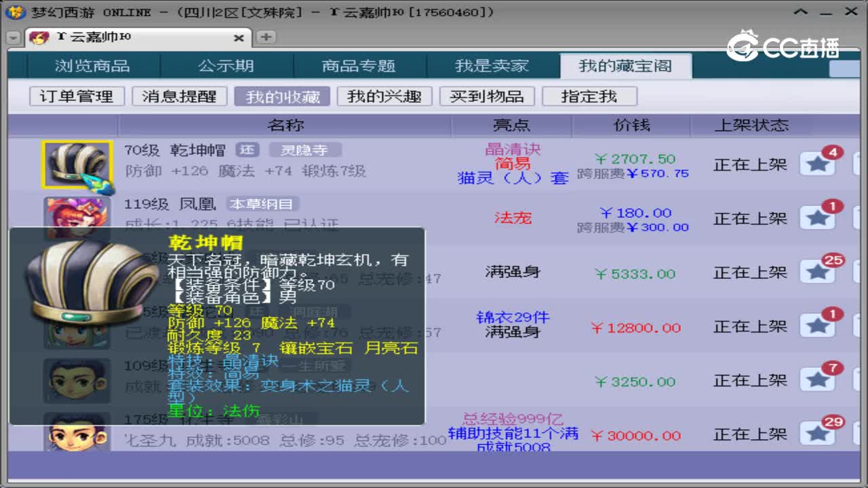
Task: Click the 119级 凤凰 item name
Action: 170,204
